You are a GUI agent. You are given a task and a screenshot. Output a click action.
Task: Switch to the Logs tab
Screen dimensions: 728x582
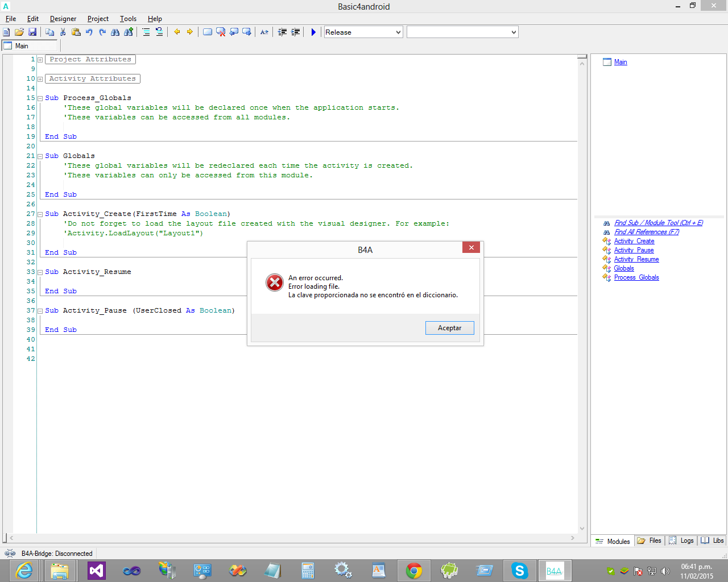(x=681, y=541)
